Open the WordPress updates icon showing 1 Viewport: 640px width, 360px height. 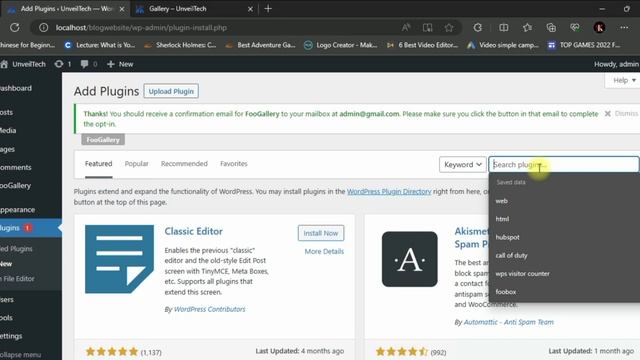[x=63, y=64]
